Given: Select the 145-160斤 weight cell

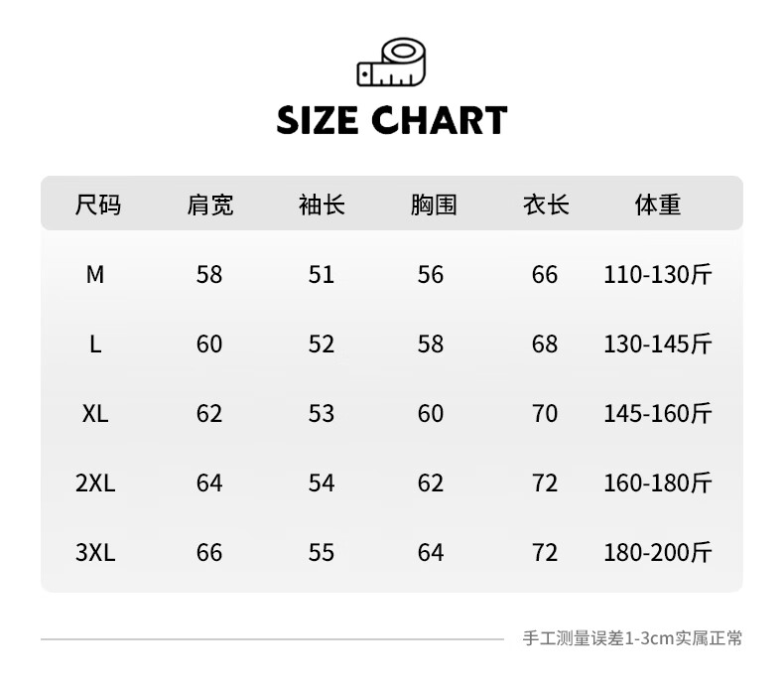Looking at the screenshot, I should click(x=658, y=414).
